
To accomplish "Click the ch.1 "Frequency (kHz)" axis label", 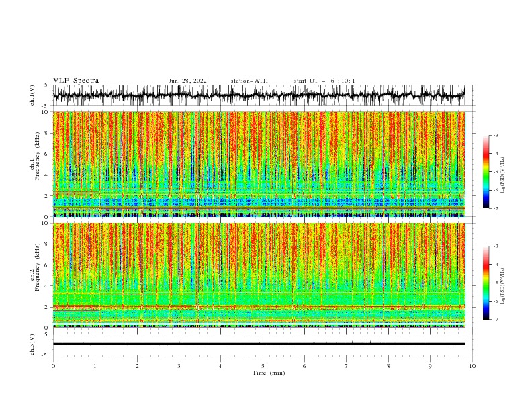I will coord(38,156).
